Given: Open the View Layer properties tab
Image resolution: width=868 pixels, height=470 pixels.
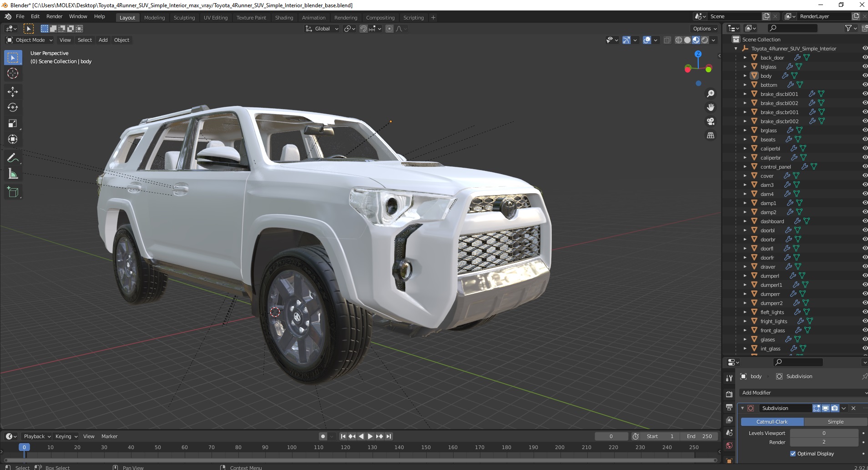Looking at the screenshot, I should [x=729, y=420].
